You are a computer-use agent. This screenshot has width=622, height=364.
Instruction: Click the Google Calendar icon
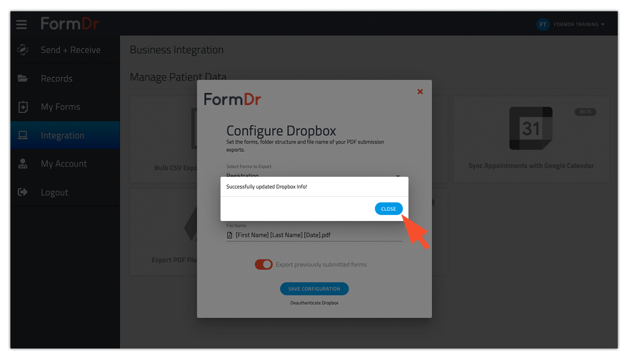pos(531,128)
